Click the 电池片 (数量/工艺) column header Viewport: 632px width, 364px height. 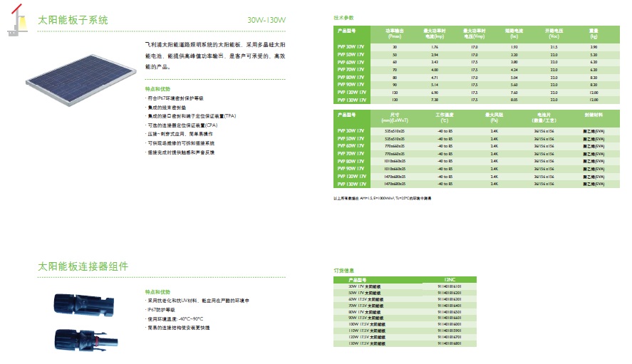pos(544,118)
